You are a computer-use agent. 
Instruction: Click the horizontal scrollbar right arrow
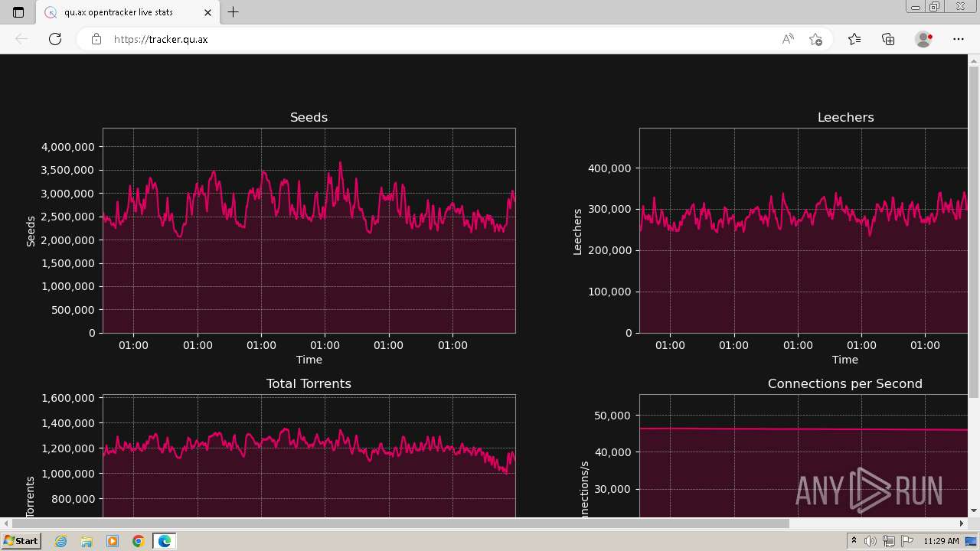point(962,523)
